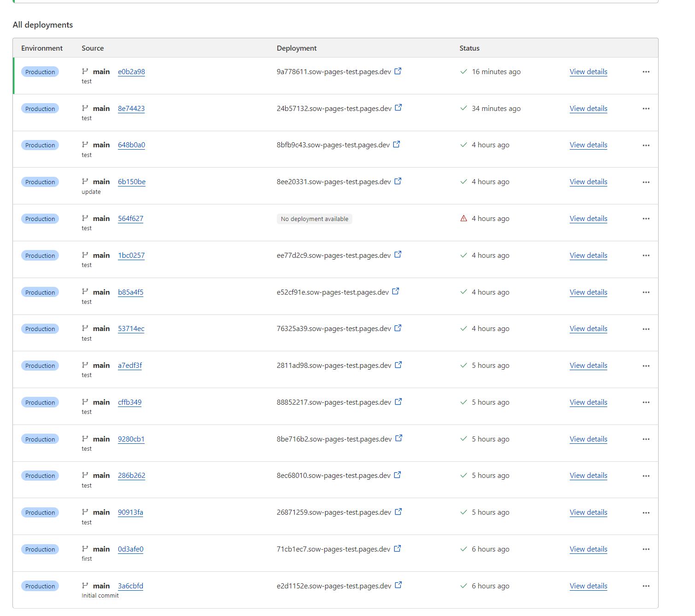695x616 pixels.
Task: Open commit 286b262 link
Action: (x=131, y=476)
